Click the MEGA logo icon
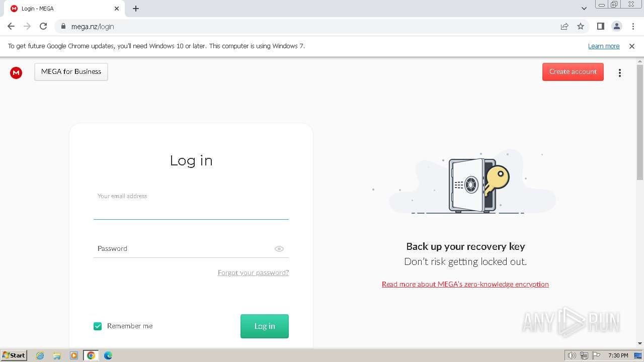Image resolution: width=644 pixels, height=362 pixels. point(16,73)
